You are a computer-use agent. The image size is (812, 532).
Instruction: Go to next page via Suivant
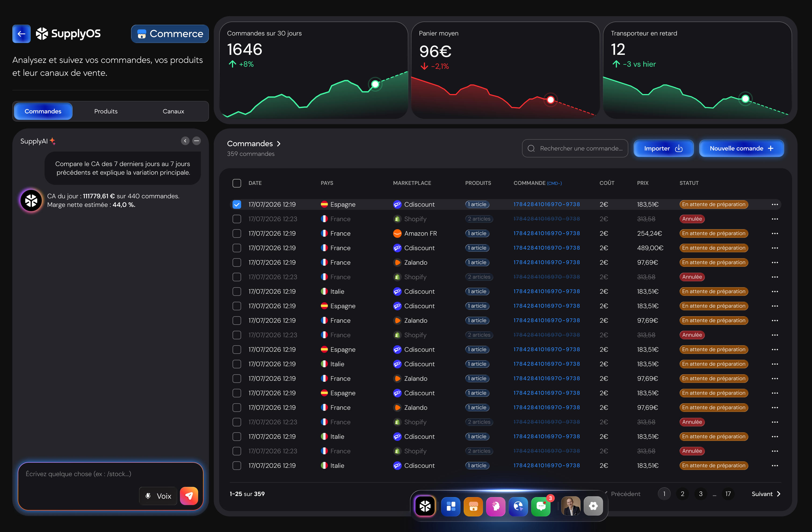pos(766,494)
